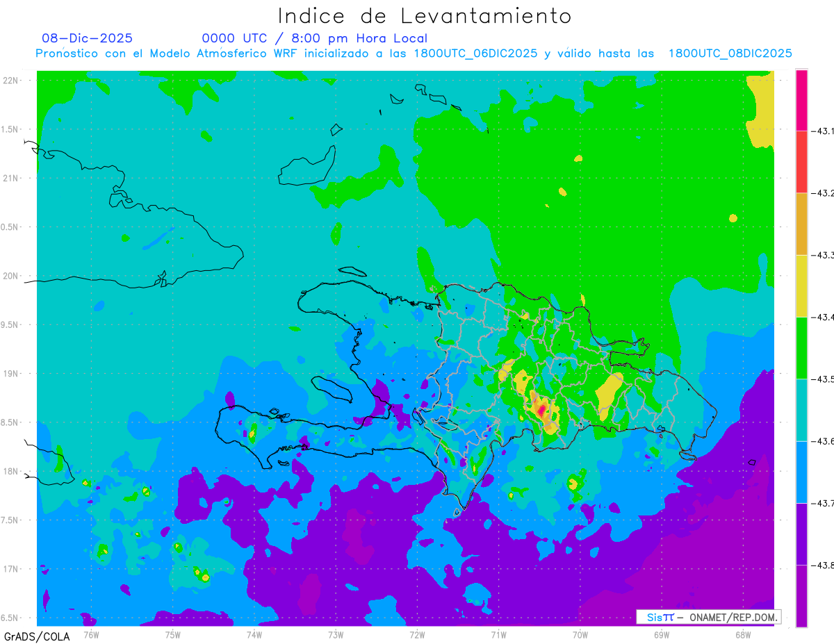Click the 18N latitude label
834x644 pixels.
click(10, 471)
